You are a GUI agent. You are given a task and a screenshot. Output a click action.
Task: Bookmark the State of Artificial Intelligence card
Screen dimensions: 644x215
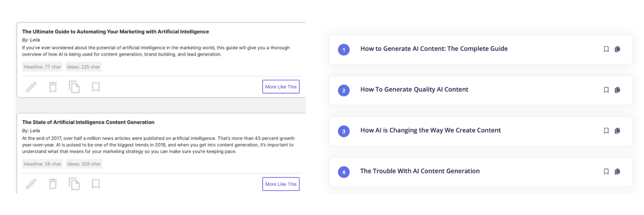pyautogui.click(x=96, y=184)
